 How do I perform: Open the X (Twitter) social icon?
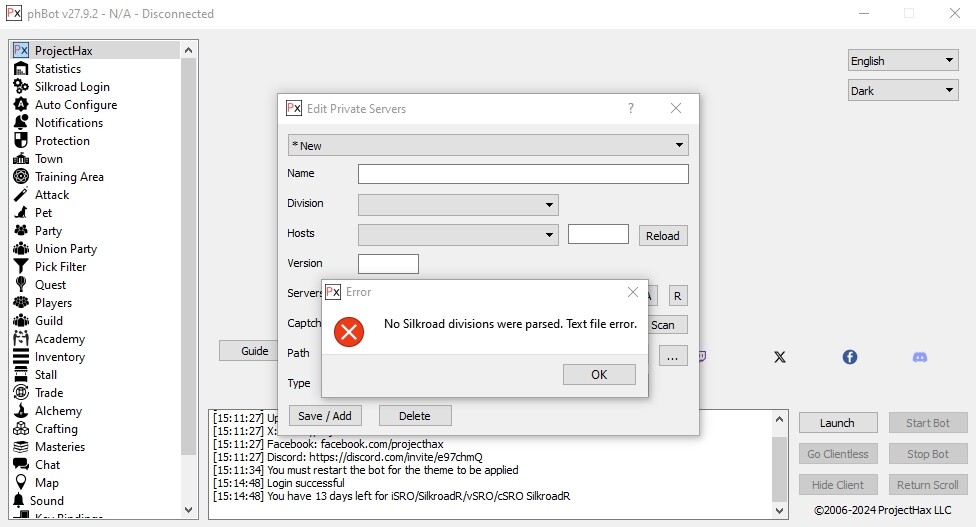click(780, 357)
